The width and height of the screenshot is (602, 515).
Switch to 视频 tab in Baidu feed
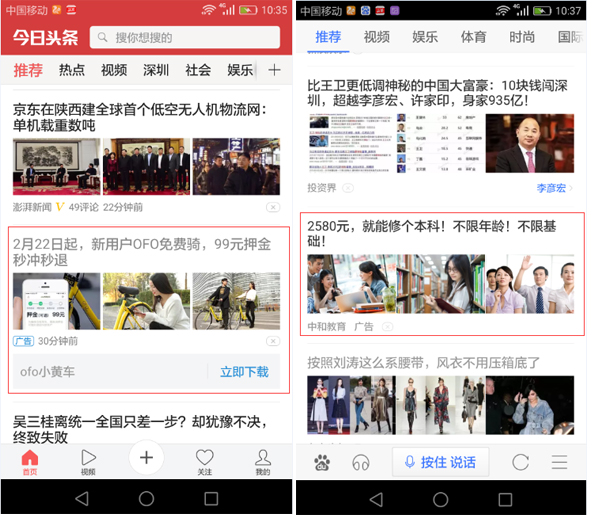[377, 37]
